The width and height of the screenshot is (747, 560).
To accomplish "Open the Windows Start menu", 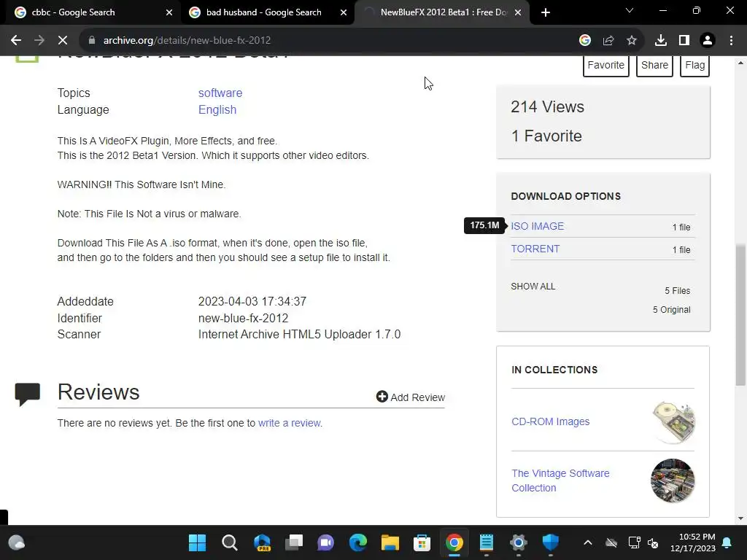I will [x=197, y=542].
